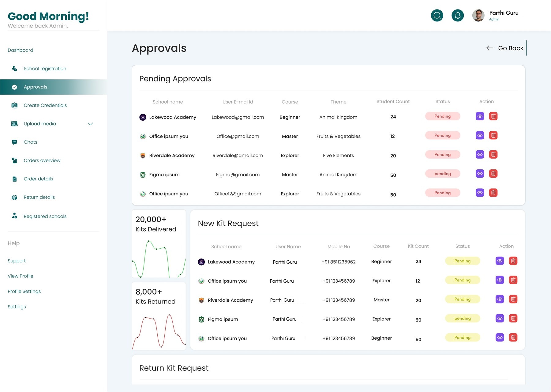Click the Lakewood Academy logo in Pending Approvals
Viewport: 551px width, 392px height.
(x=143, y=117)
